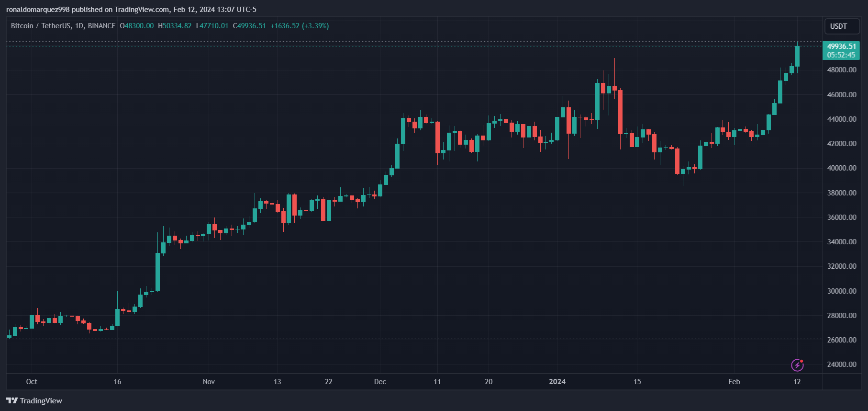Click the 30000.00 price scale label

pos(842,291)
